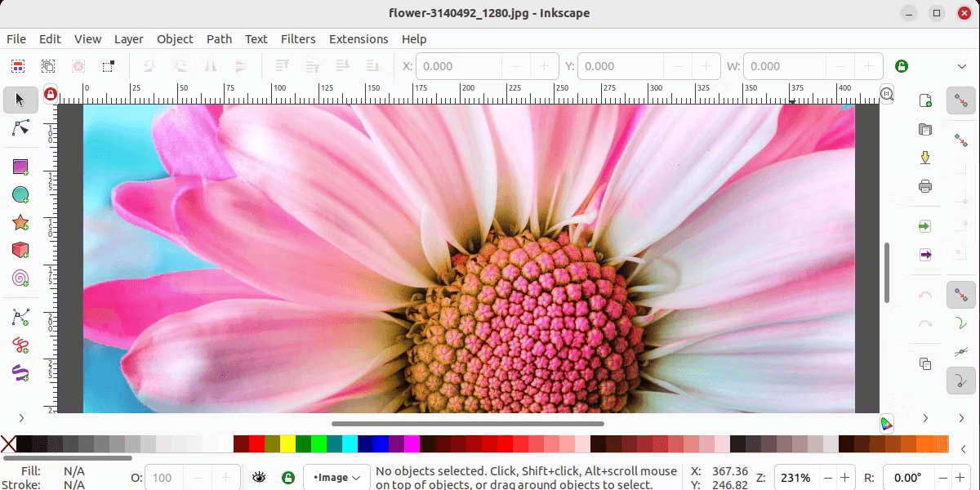Viewport: 980px width, 490px height.
Task: Select the Calligraphy tool
Action: (x=20, y=372)
